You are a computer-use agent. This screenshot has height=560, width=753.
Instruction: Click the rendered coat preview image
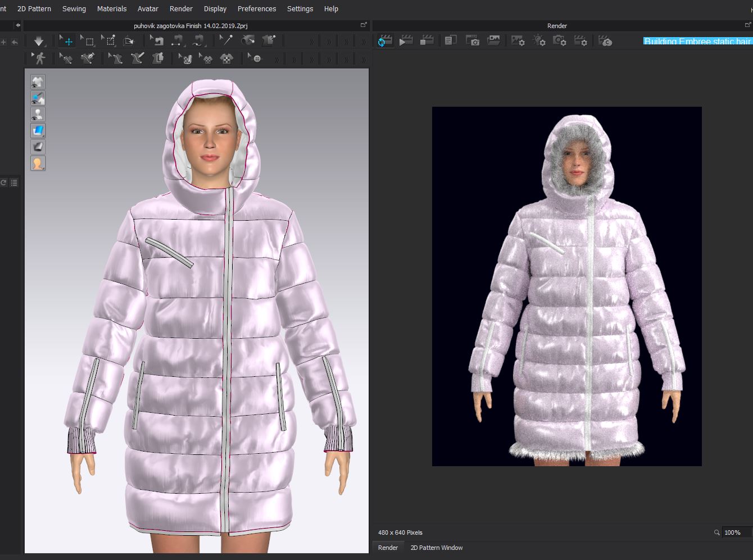pos(566,286)
